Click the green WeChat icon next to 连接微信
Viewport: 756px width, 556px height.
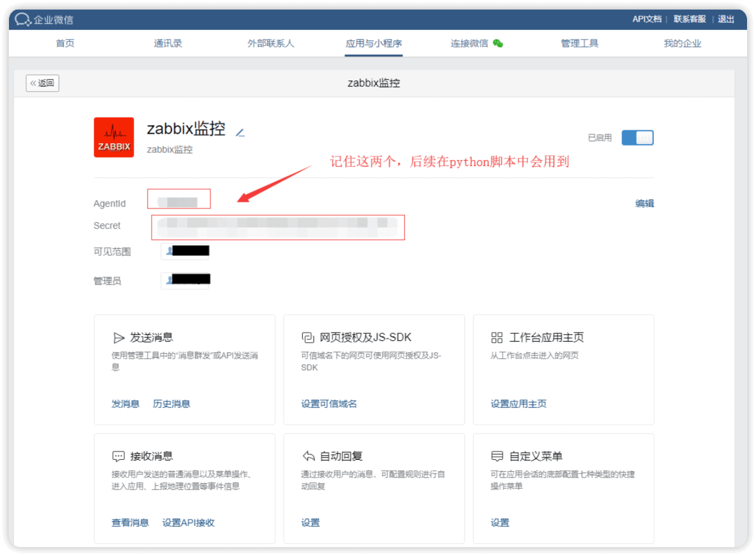coord(498,44)
